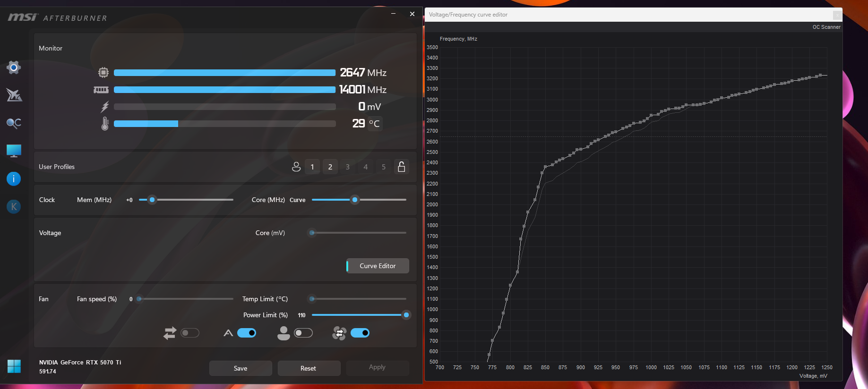The height and width of the screenshot is (389, 868).
Task: Click OC Scanner in curve editor window
Action: click(826, 27)
